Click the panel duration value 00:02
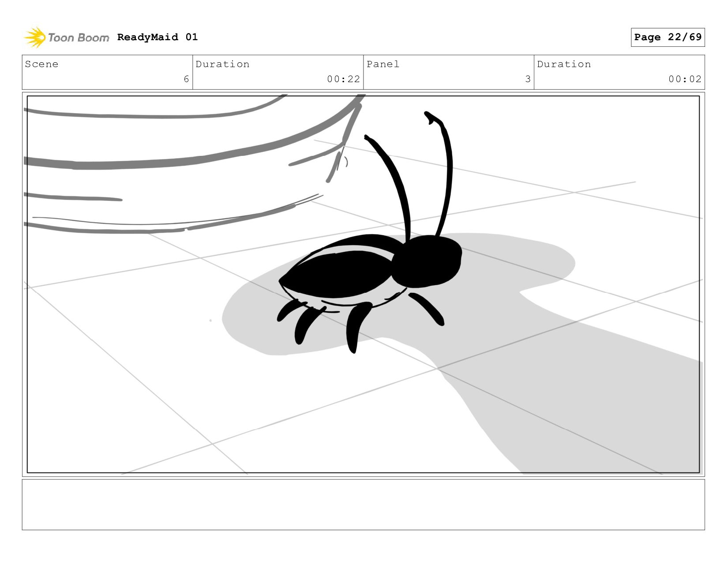Viewport: 728px width, 563px height. point(685,79)
